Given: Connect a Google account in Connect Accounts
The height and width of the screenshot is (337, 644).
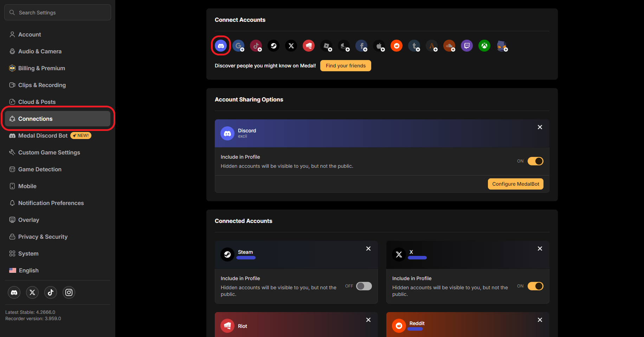Looking at the screenshot, I should click(239, 46).
